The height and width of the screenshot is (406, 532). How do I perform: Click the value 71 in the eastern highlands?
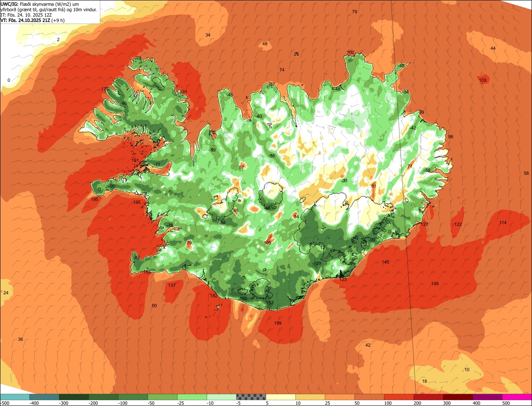[x=410, y=166]
